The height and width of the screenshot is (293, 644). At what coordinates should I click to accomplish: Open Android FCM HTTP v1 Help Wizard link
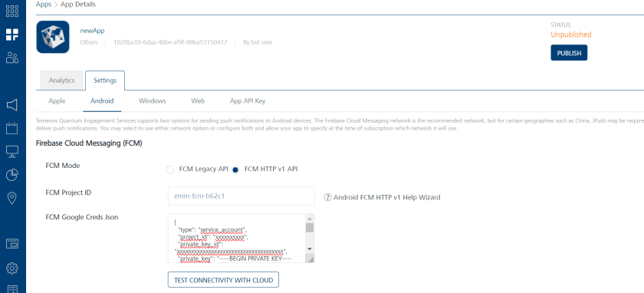click(x=386, y=197)
